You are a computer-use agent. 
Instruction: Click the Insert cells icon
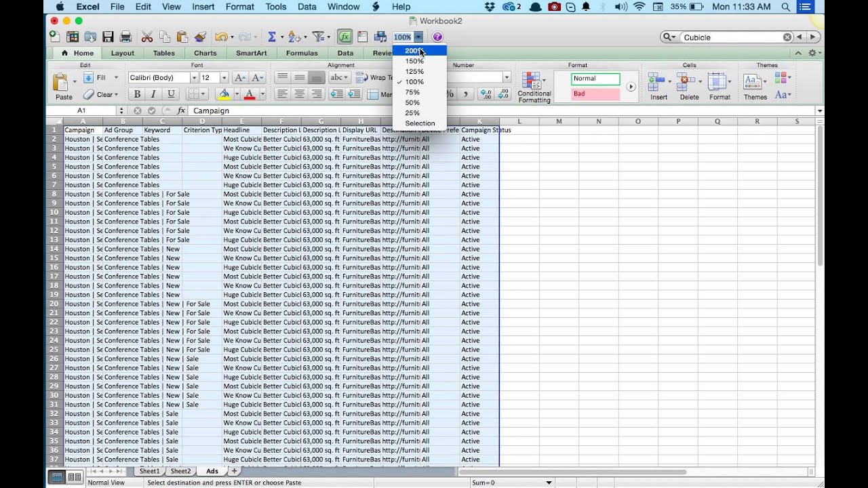click(x=658, y=86)
